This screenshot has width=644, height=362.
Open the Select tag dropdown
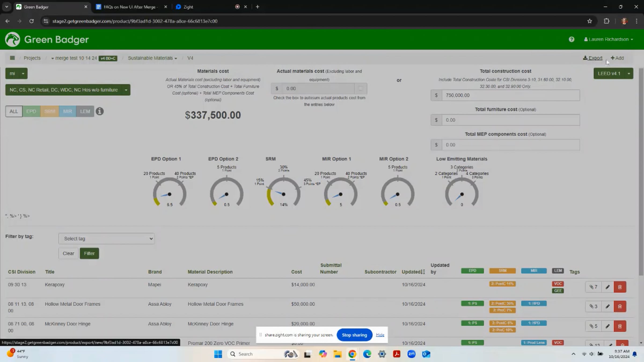coord(106,239)
